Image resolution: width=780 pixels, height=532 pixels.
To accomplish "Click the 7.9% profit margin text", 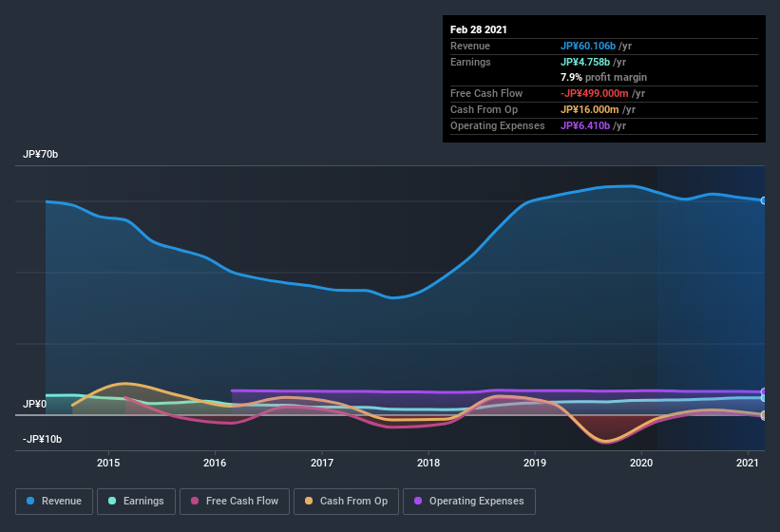I will 604,77.
